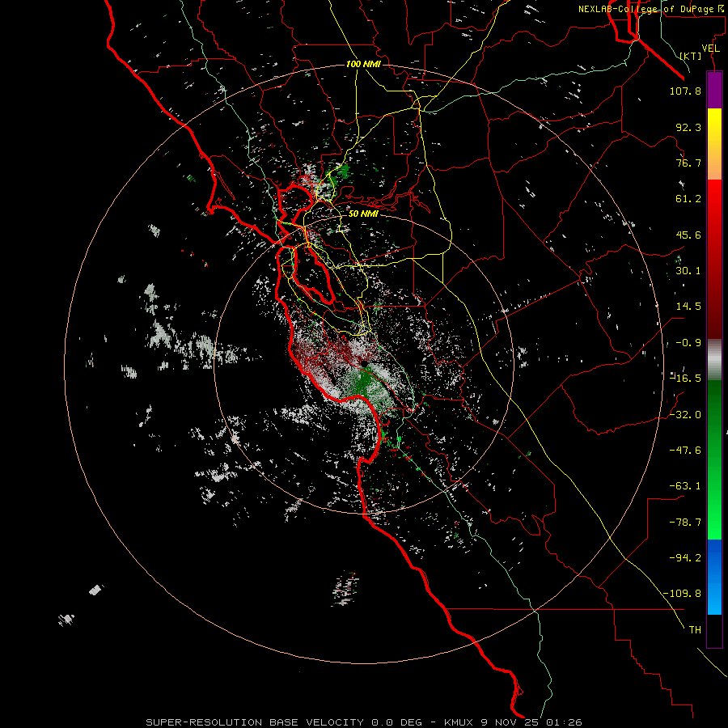Click the VEL legend title
This screenshot has width=728, height=728.
[x=710, y=49]
